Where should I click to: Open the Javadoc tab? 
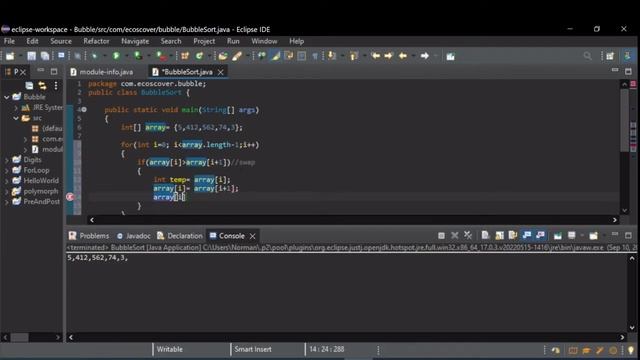(133, 236)
